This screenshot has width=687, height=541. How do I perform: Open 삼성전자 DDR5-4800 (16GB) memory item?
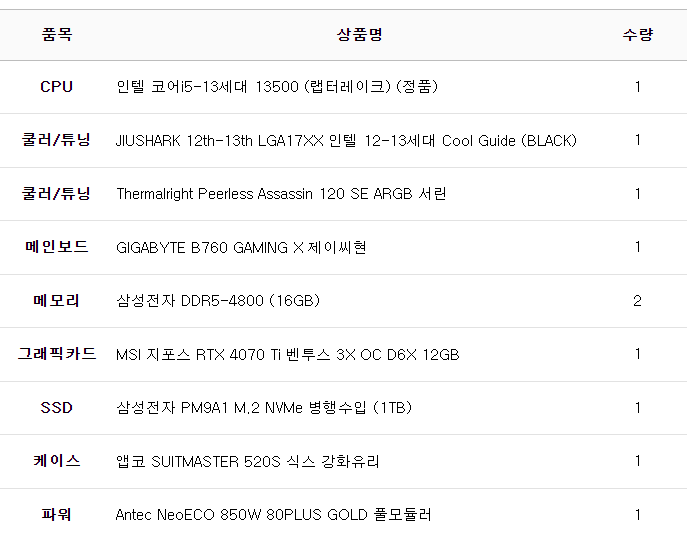(x=218, y=301)
